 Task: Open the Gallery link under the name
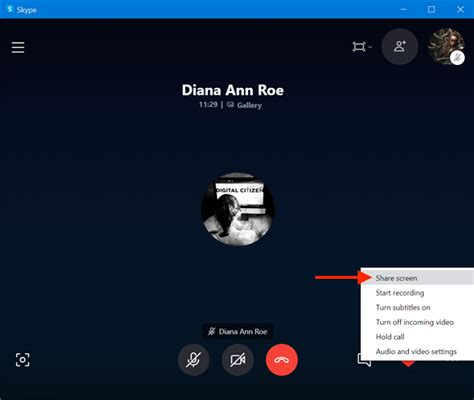[x=244, y=105]
